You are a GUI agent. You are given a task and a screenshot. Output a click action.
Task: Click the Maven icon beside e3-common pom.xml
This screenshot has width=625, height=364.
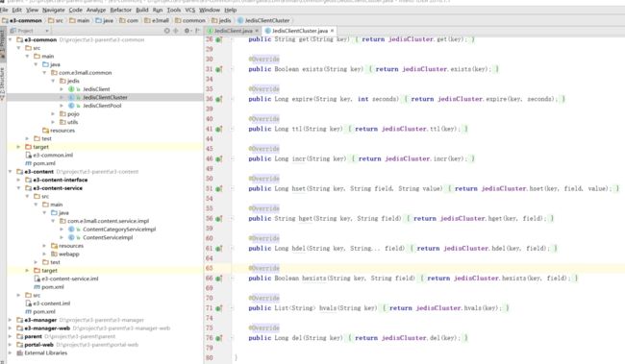[28, 163]
